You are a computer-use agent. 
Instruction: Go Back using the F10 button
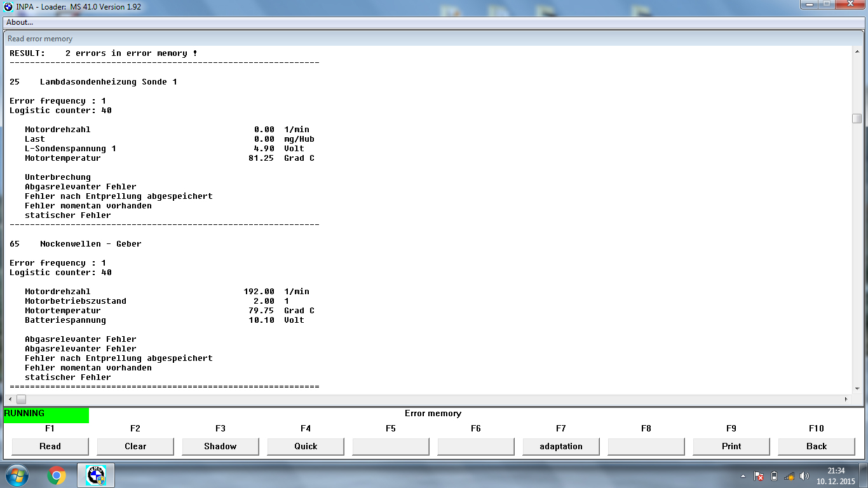(817, 446)
